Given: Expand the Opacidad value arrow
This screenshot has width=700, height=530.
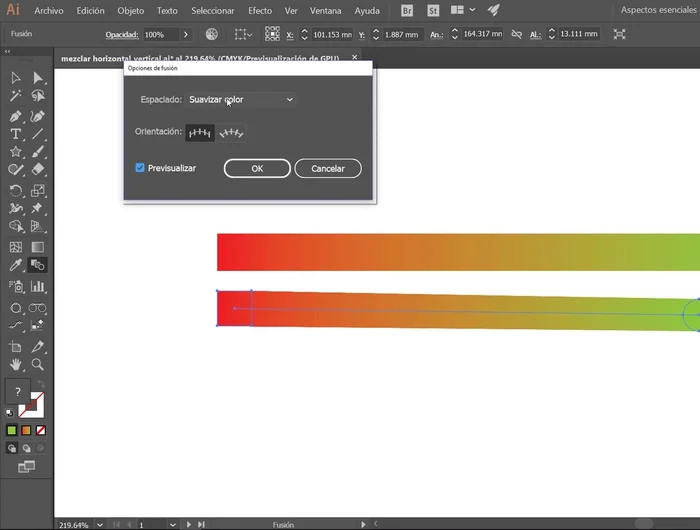Looking at the screenshot, I should click(x=186, y=34).
